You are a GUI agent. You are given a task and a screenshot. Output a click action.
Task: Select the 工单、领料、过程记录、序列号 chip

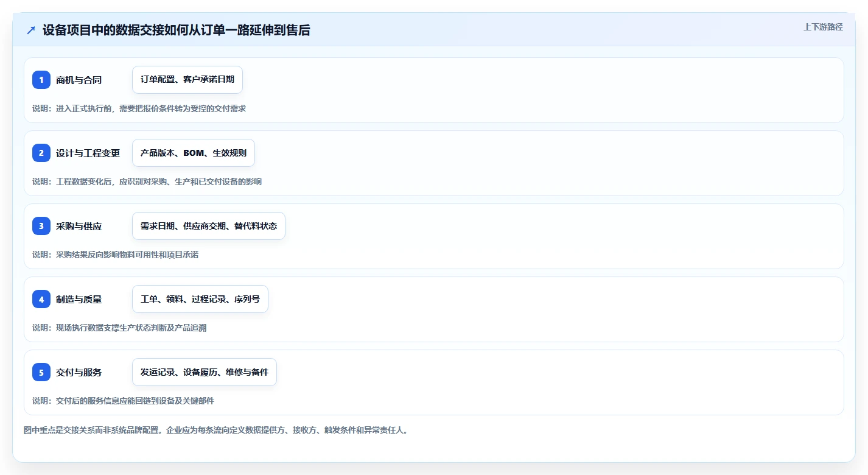(200, 299)
